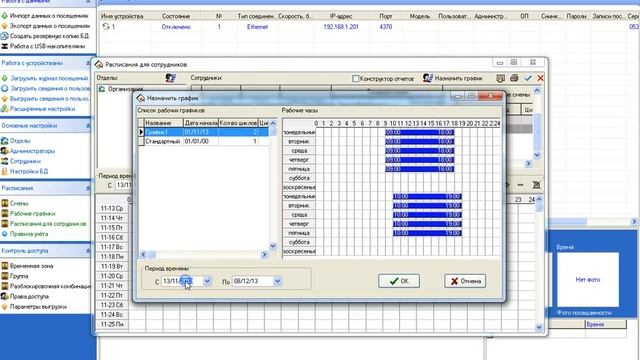Open Расширенные настройки in sidebar

[x=42, y=109]
